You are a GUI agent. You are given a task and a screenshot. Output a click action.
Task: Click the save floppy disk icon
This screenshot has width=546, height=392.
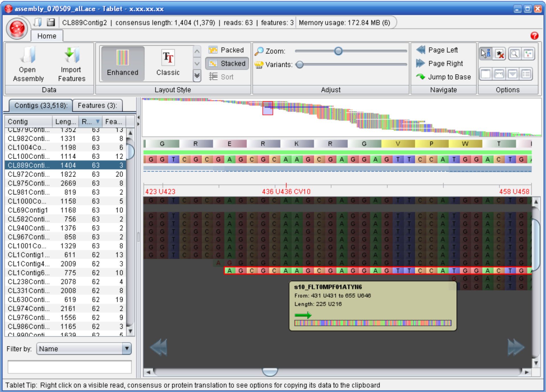(x=51, y=22)
